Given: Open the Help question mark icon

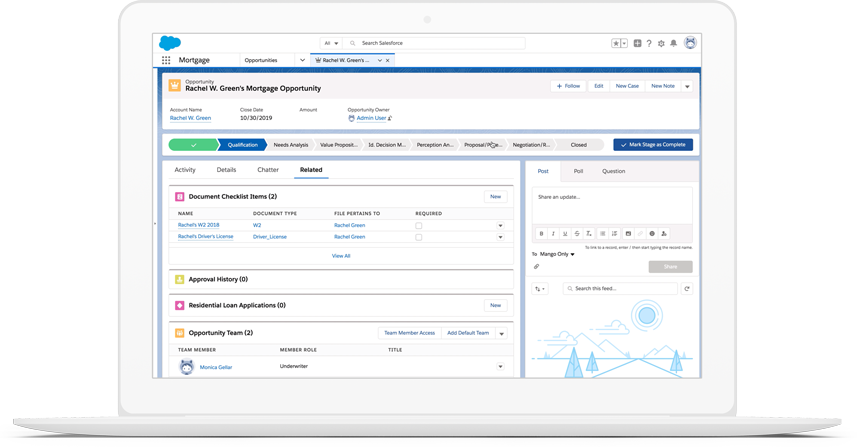Looking at the screenshot, I should [x=649, y=43].
